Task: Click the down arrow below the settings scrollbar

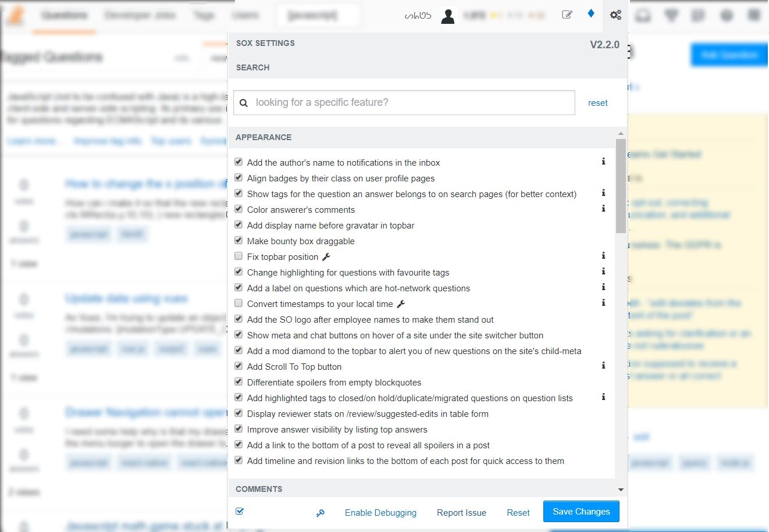Action: [x=621, y=490]
